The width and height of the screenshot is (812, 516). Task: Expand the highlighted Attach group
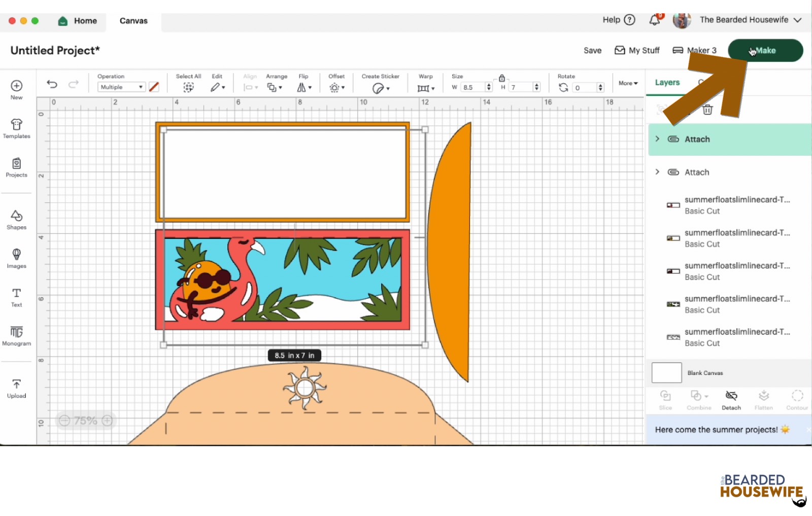(657, 139)
